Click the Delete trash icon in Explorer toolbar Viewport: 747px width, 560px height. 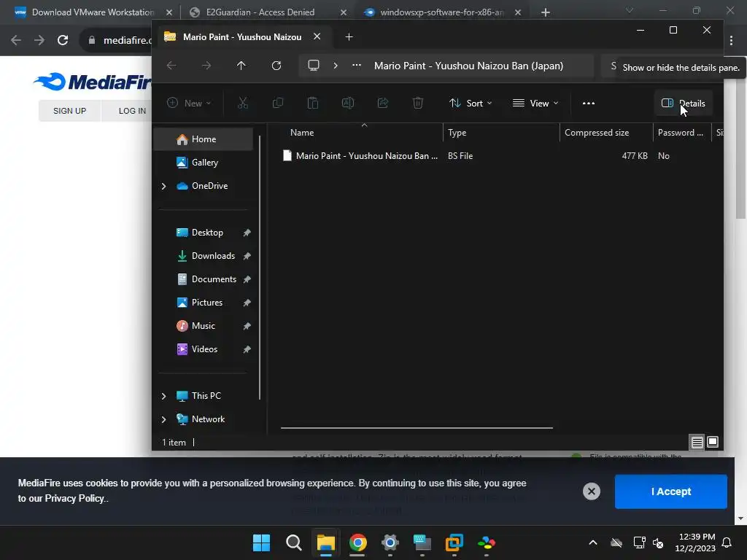pyautogui.click(x=418, y=103)
